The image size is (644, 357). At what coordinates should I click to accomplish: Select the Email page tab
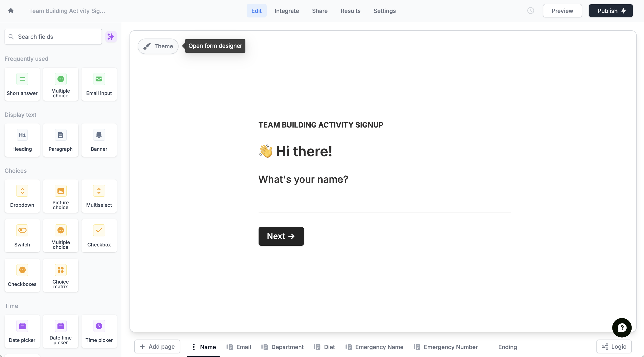pyautogui.click(x=244, y=347)
